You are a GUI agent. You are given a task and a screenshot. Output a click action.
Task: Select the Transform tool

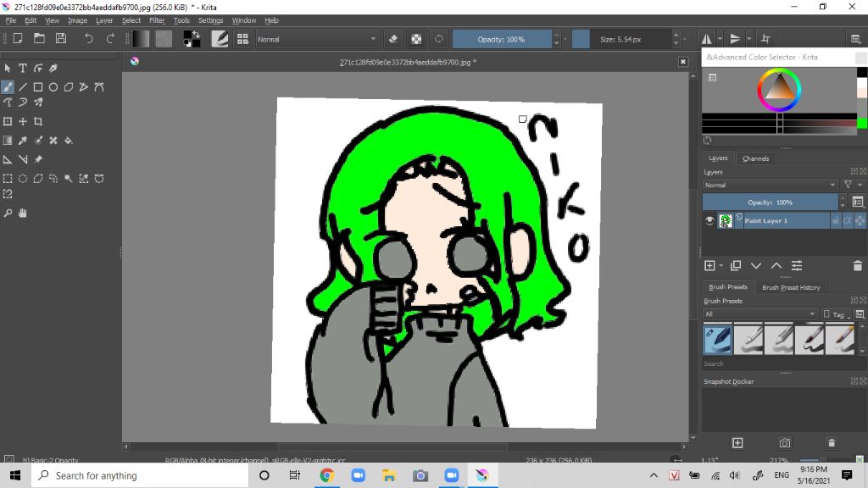pyautogui.click(x=8, y=121)
